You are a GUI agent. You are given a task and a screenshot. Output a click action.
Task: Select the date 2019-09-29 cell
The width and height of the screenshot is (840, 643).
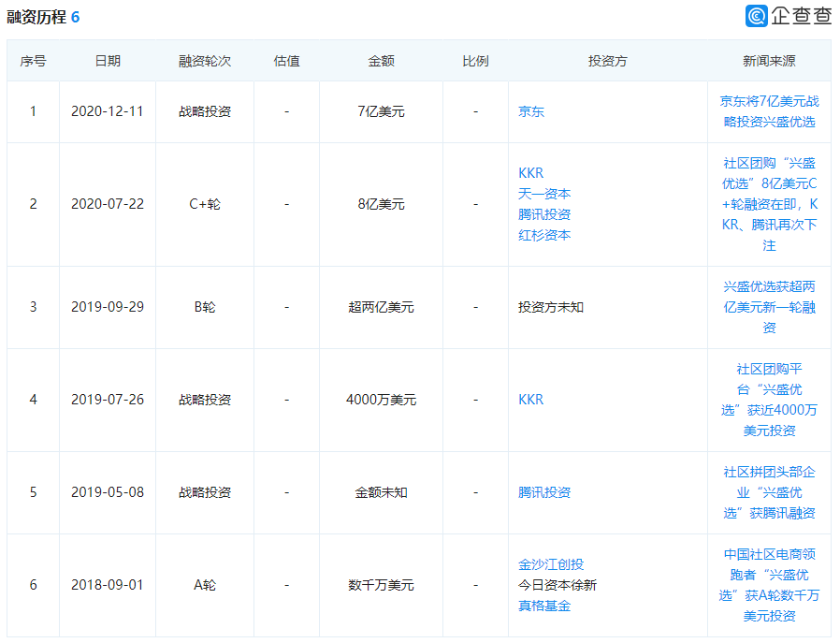(108, 307)
